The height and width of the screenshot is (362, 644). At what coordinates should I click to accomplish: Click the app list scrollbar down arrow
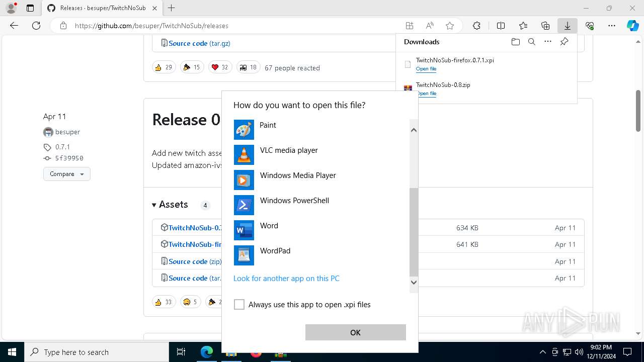click(414, 282)
